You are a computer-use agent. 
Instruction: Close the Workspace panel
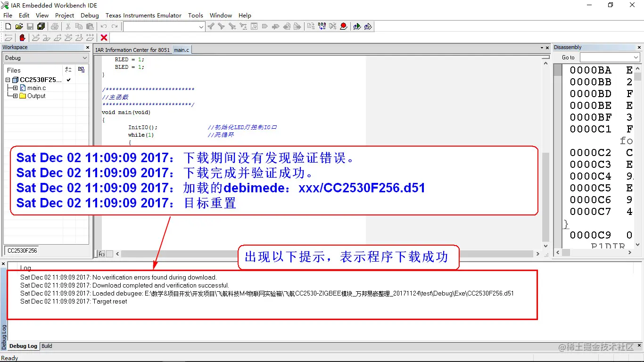tap(87, 47)
